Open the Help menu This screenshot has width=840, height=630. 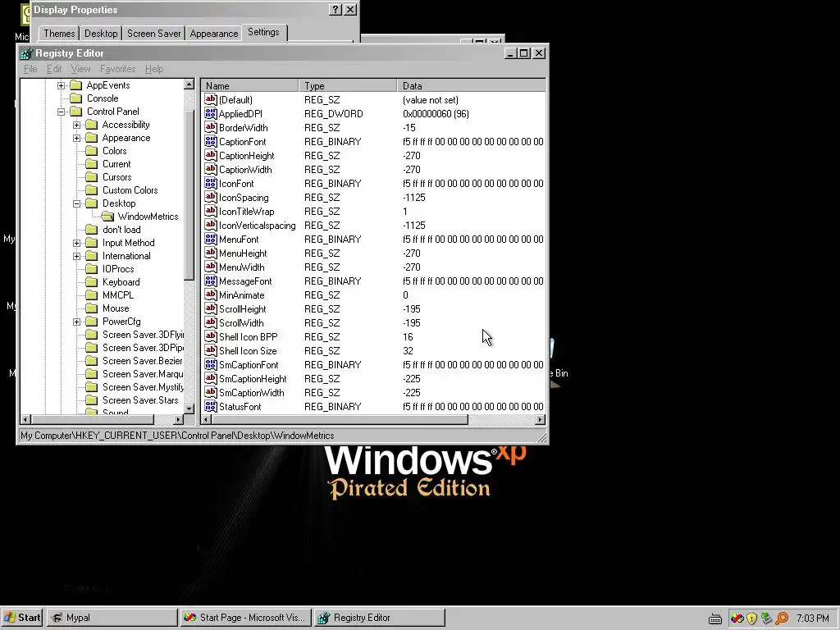click(x=154, y=69)
